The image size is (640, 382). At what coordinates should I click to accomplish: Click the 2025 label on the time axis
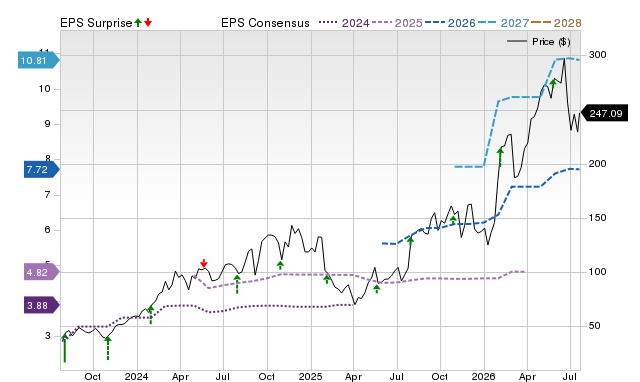pos(310,376)
